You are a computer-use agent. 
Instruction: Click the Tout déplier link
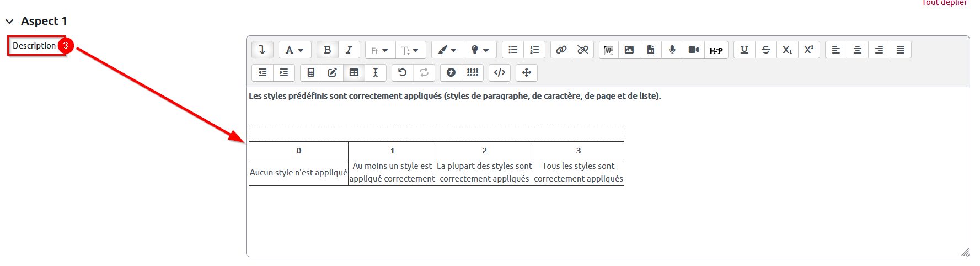[x=944, y=3]
